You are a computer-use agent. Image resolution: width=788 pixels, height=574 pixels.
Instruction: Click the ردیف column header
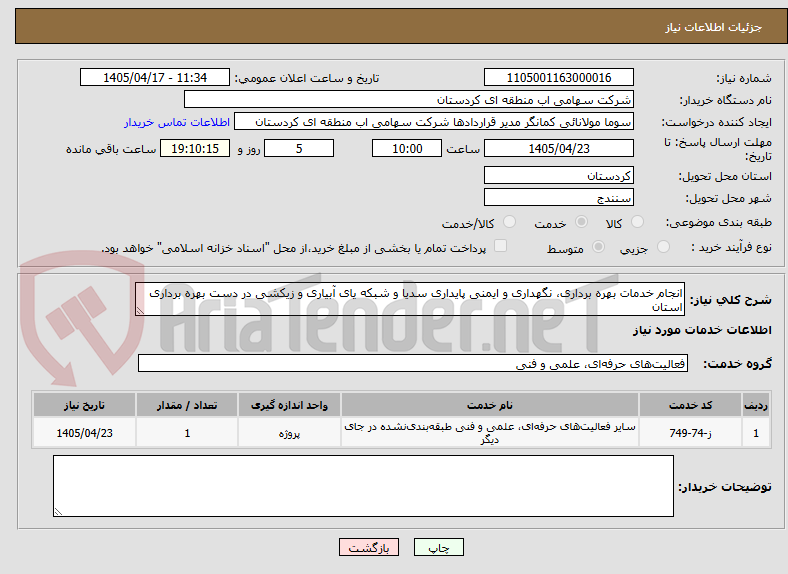tap(756, 405)
